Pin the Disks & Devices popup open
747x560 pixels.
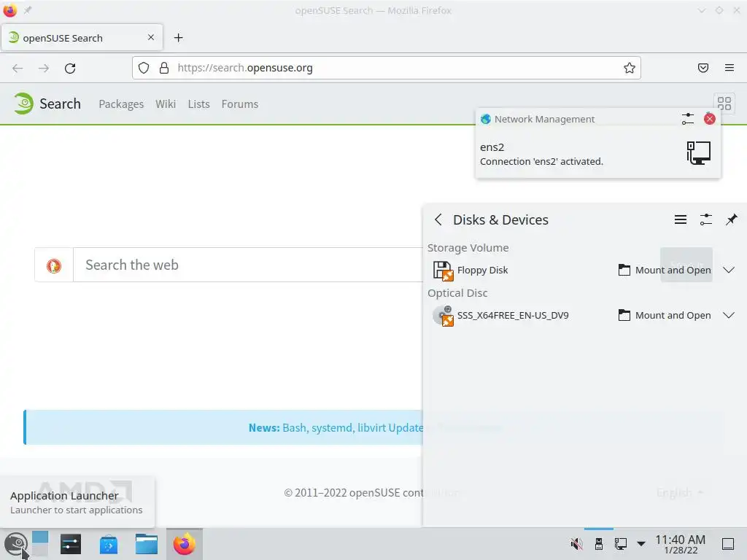coord(731,219)
